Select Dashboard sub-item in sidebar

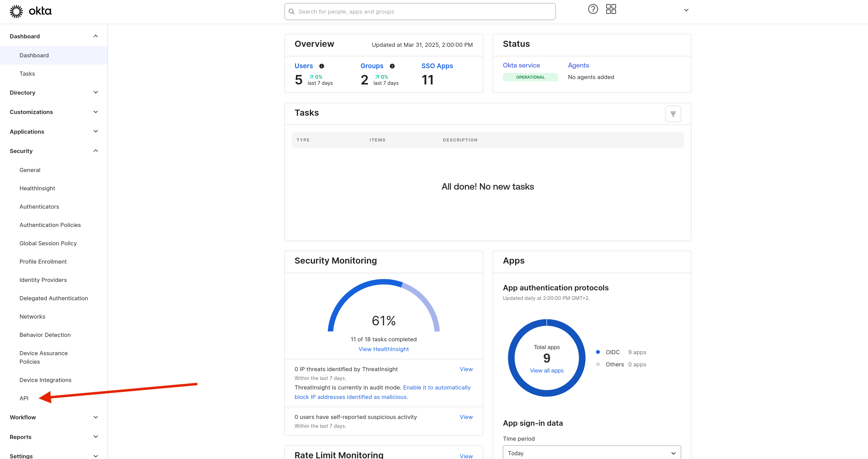click(54, 55)
